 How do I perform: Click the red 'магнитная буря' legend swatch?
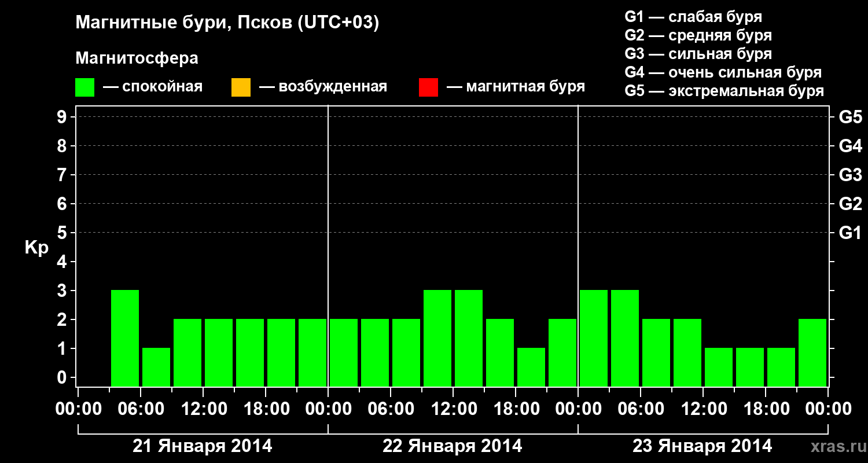click(x=428, y=87)
